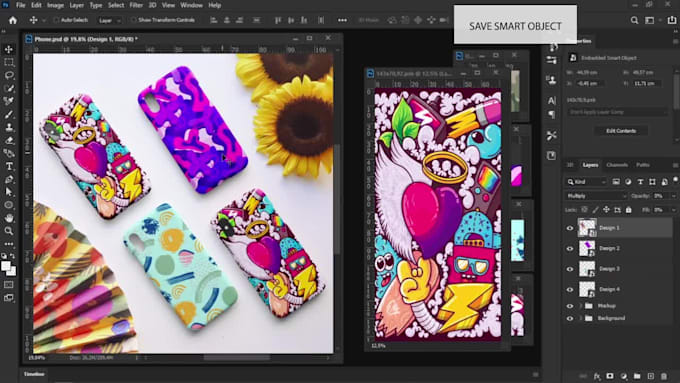This screenshot has height=383, width=680.
Task: Hide the Design 3 layer
Action: [x=570, y=269]
